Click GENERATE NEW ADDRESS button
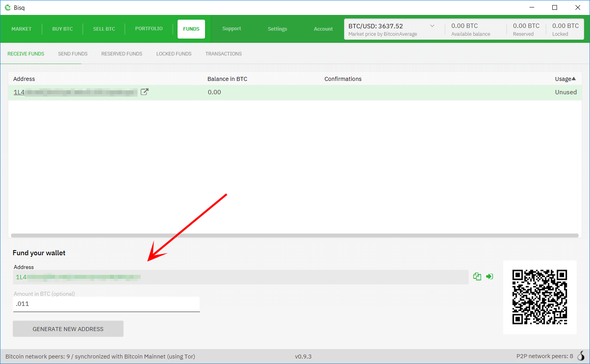Screen dimensions: 590x364 pos(68,329)
